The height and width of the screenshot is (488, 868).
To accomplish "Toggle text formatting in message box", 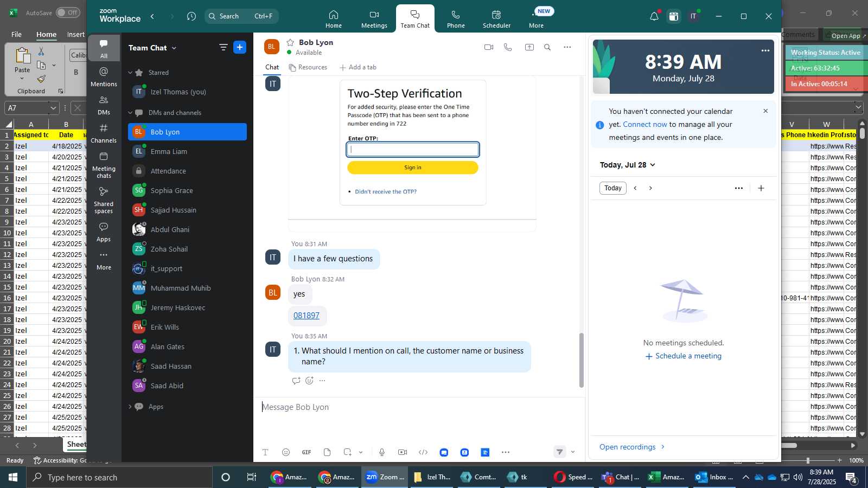I will [x=265, y=452].
